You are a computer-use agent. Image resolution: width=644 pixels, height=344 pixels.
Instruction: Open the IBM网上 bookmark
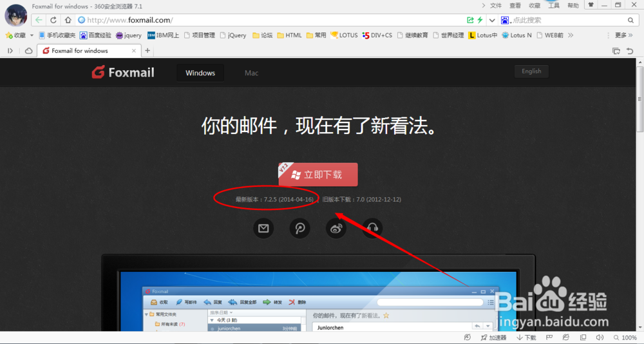click(x=163, y=35)
